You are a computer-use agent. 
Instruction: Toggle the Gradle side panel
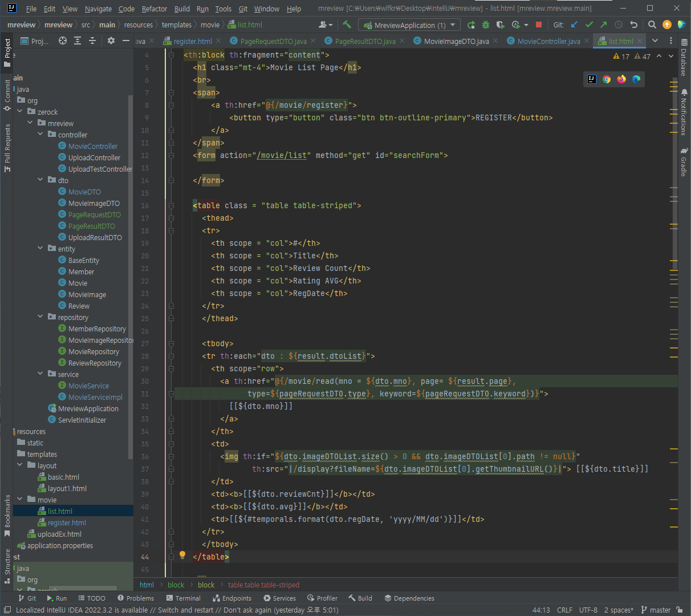(684, 163)
